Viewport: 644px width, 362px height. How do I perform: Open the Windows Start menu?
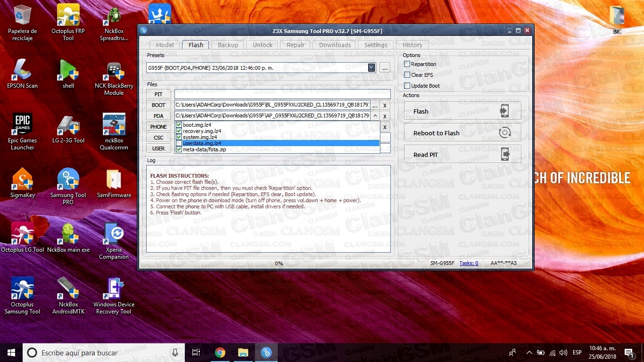click(11, 352)
